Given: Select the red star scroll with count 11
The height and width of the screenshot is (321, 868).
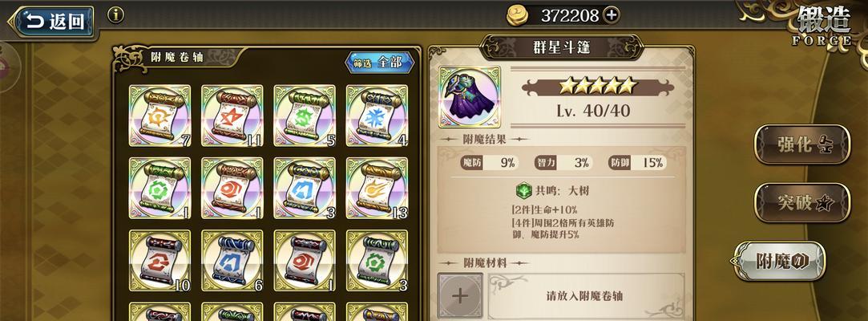Looking at the screenshot, I should pyautogui.click(x=232, y=116).
